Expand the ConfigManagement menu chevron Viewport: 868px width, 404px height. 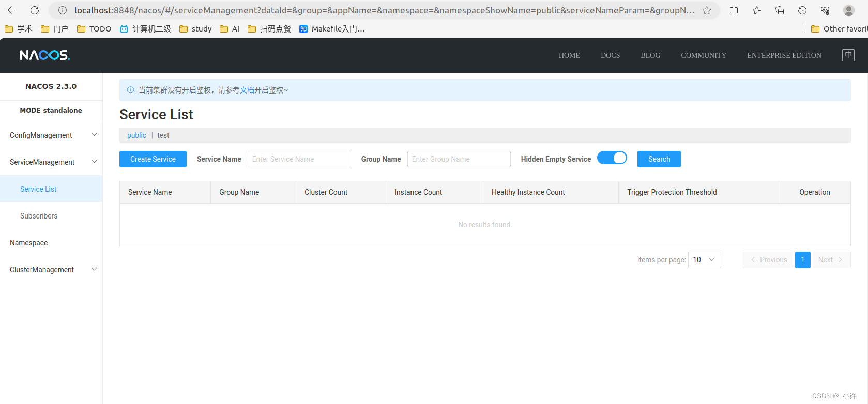(94, 135)
